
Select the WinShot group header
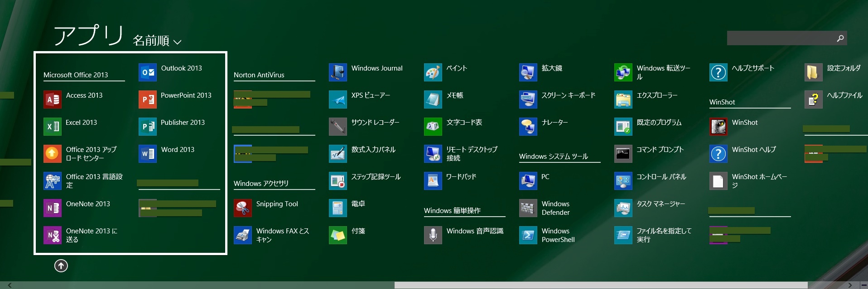point(722,102)
